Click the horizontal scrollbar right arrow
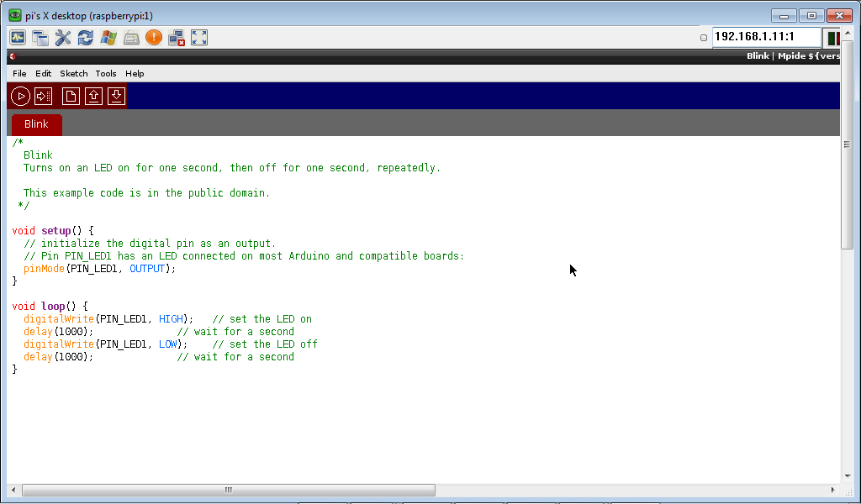This screenshot has height=504, width=861. tap(833, 490)
